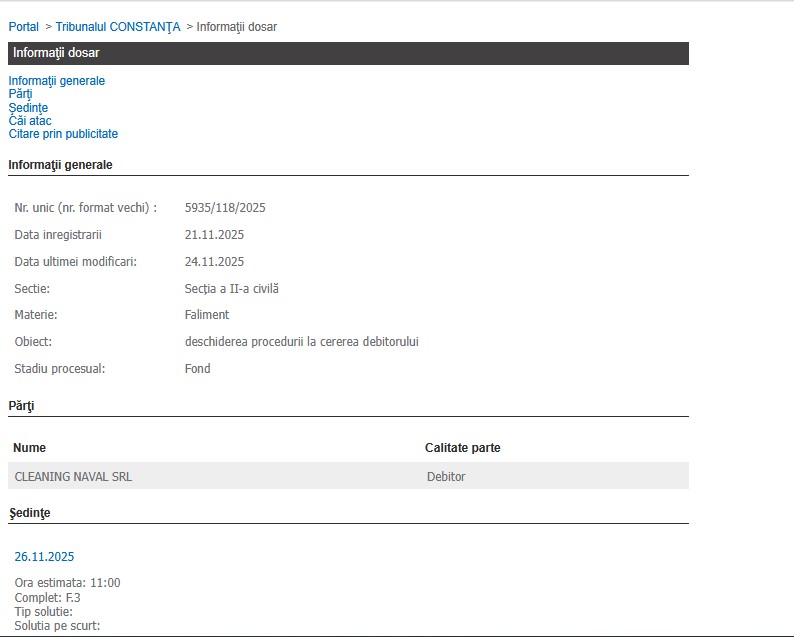The height and width of the screenshot is (637, 794).
Task: Jump to Informaţii generale via blue navigation link
Action: [x=56, y=81]
